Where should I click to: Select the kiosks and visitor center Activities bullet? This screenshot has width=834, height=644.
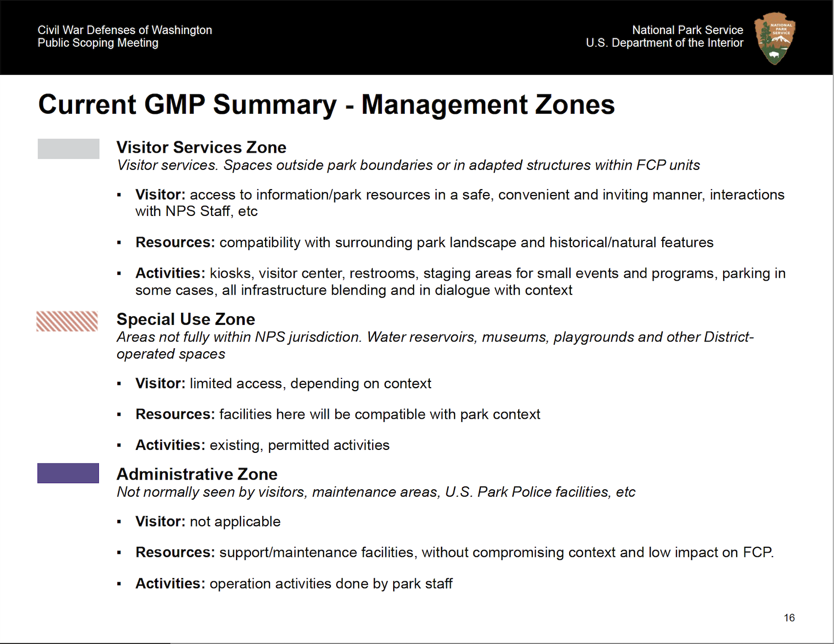459,282
